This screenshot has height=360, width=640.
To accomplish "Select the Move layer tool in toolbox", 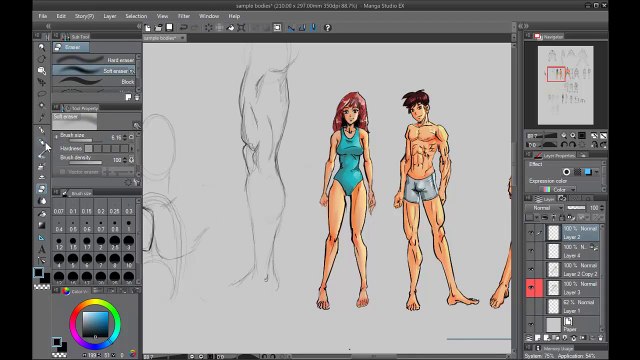I will (x=42, y=82).
